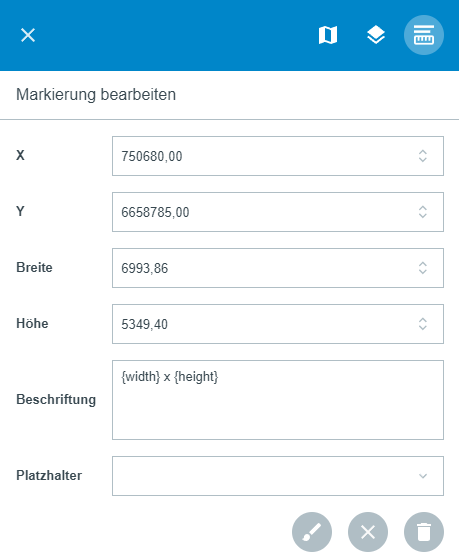The height and width of the screenshot is (560, 459).
Task: Delete marking with trash icon
Action: tap(424, 532)
